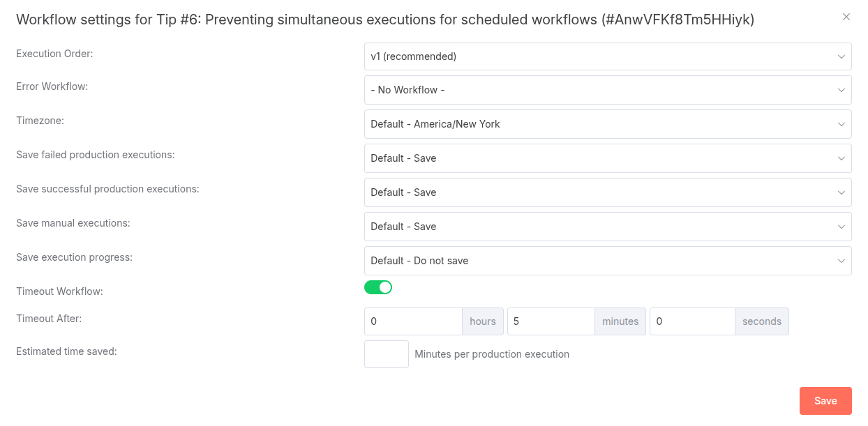The width and height of the screenshot is (868, 426).
Task: Close the workflow settings dialog
Action: click(846, 17)
